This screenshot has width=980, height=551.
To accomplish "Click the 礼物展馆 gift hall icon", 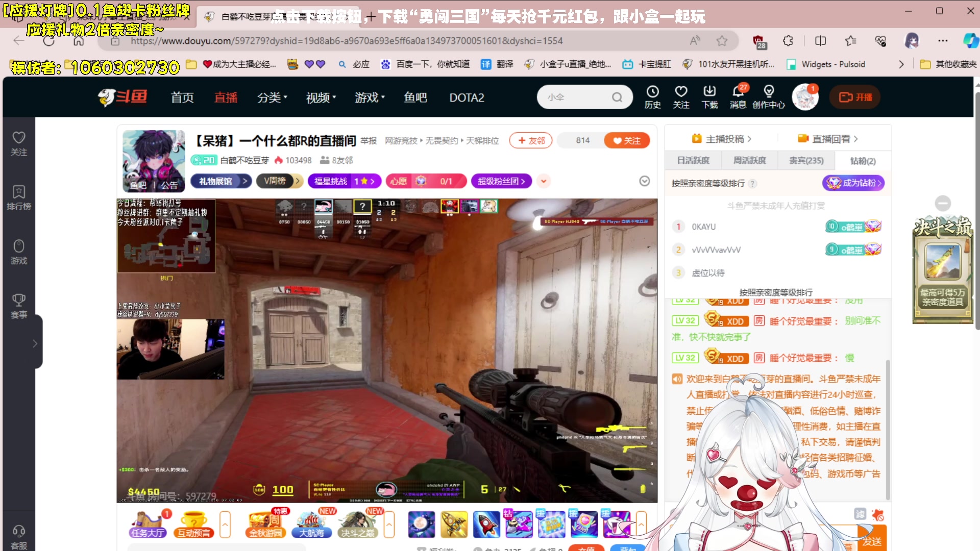I will 220,181.
